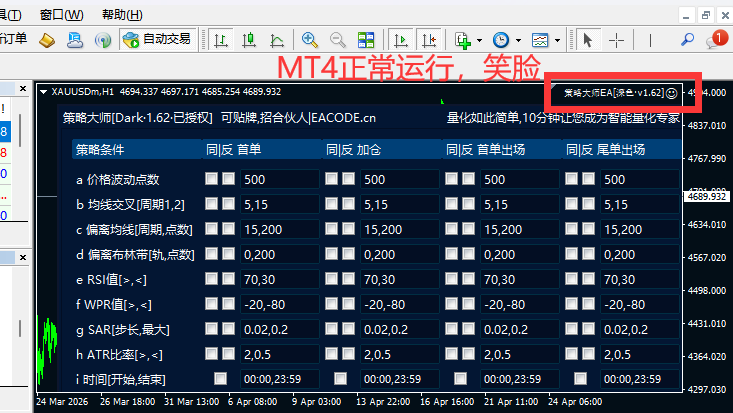The width and height of the screenshot is (733, 413).
Task: Tick 同 checkbox for 偏离布林带 尾单出场
Action: click(x=571, y=253)
